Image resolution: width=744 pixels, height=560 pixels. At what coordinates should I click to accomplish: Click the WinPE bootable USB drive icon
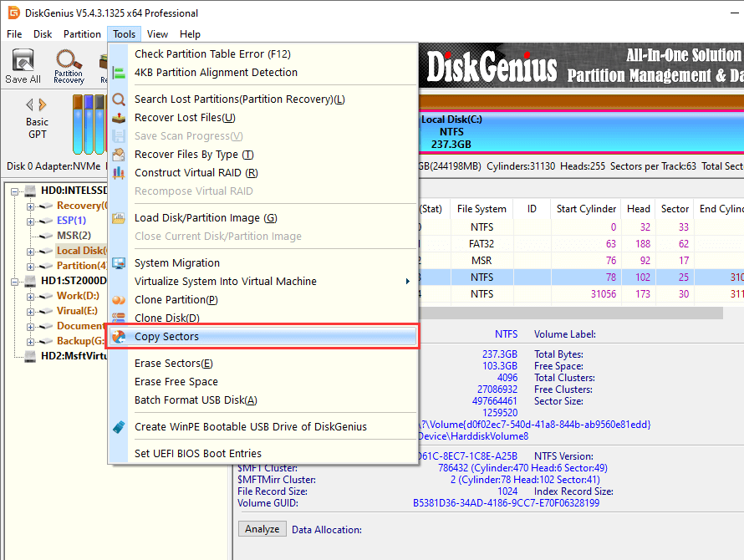pyautogui.click(x=120, y=427)
